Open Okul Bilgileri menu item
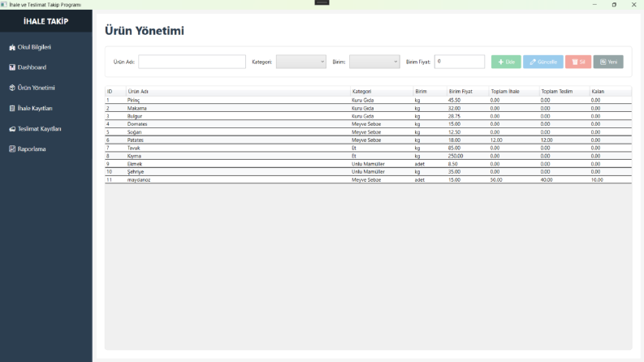Viewport: 644px width, 362px height. coord(46,47)
